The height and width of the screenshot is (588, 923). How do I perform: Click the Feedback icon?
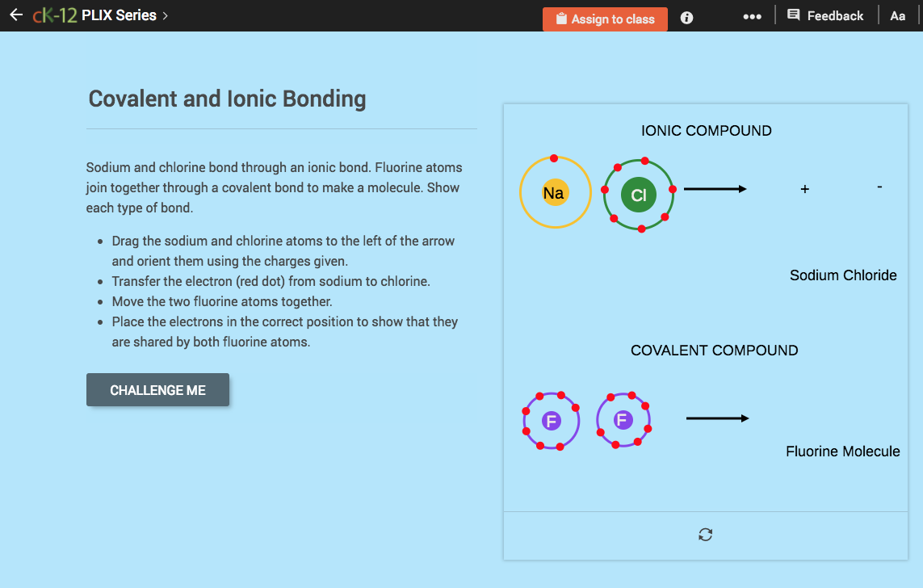coord(795,15)
